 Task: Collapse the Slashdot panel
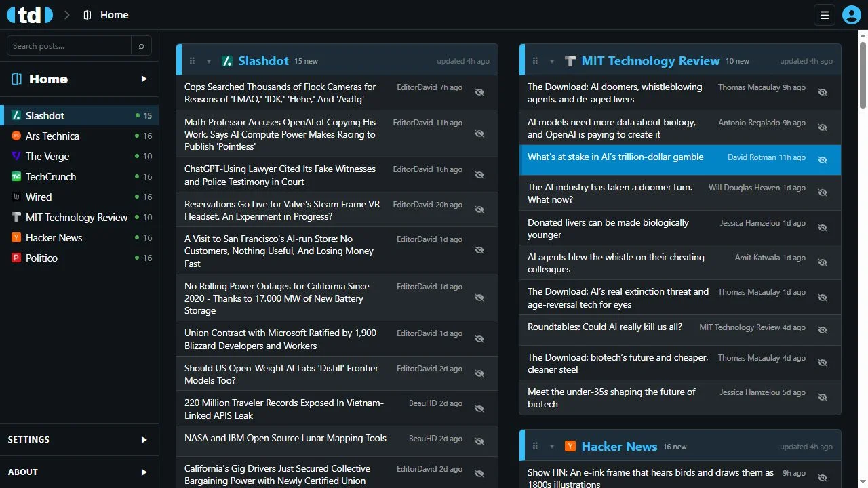coord(209,61)
